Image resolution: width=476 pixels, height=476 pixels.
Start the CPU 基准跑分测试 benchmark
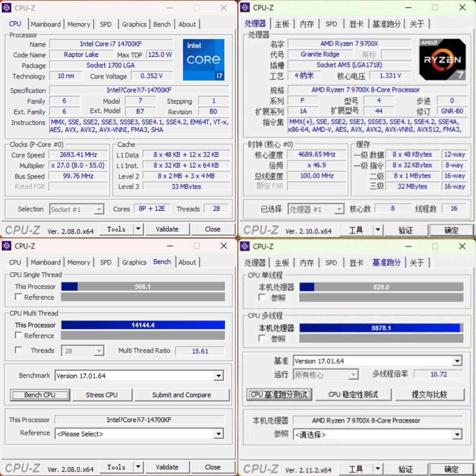[279, 394]
